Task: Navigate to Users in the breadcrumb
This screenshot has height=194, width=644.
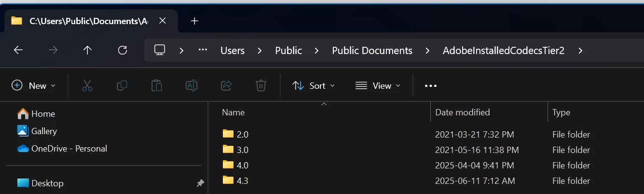Action: (x=233, y=51)
